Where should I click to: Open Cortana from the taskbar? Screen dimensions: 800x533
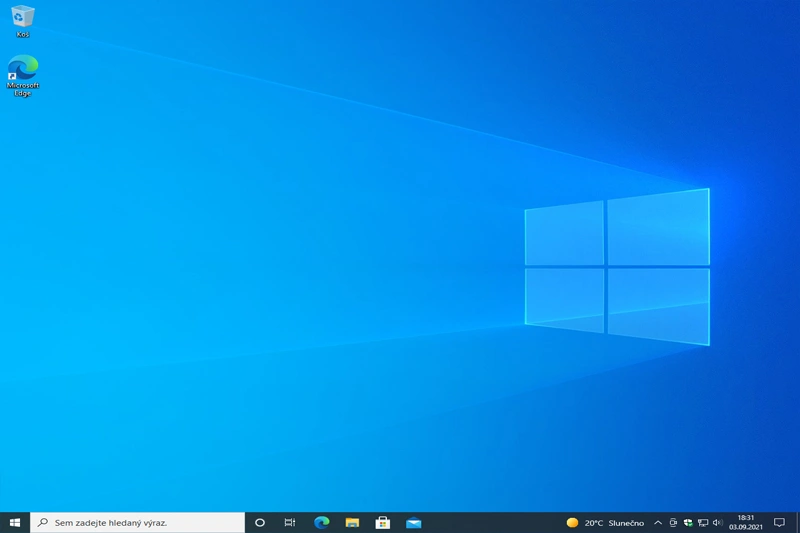point(260,522)
